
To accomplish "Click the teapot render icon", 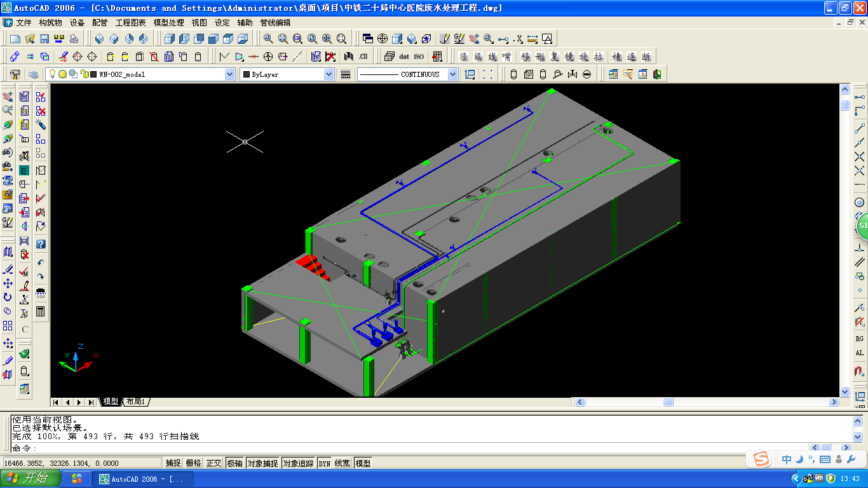I will 24,353.
